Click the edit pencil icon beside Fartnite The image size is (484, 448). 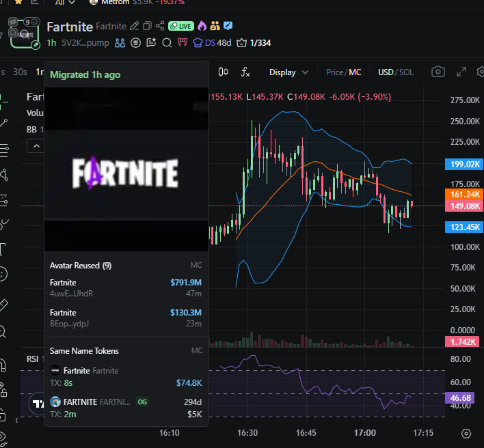[x=134, y=26]
